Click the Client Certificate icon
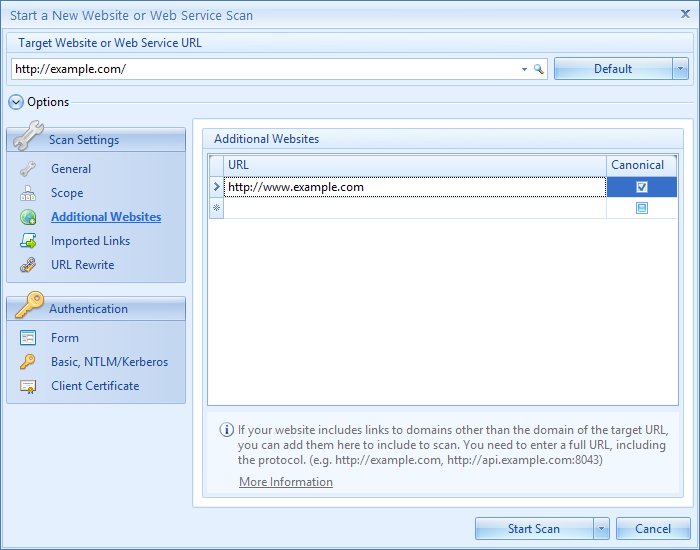700x550 pixels. (28, 386)
